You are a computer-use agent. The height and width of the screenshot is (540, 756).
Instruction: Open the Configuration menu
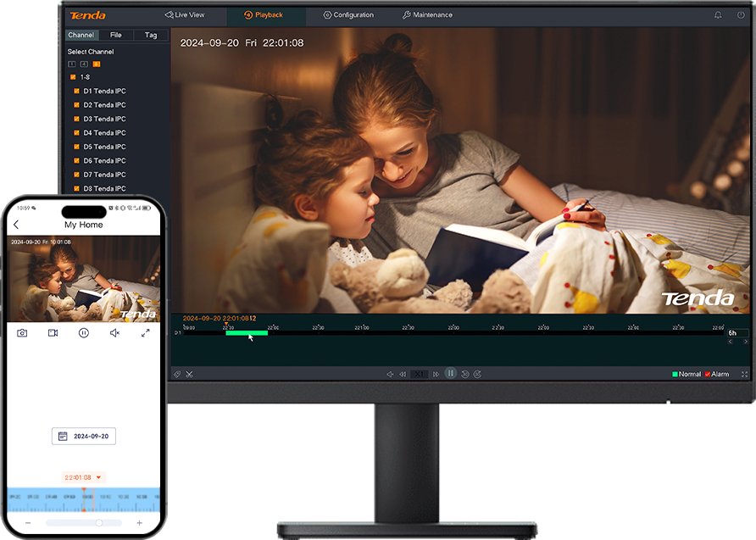point(348,15)
